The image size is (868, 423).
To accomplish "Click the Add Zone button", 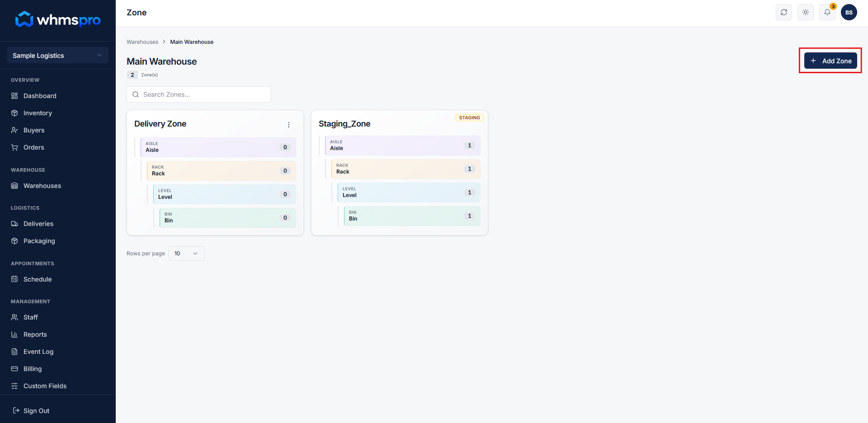I will (830, 61).
